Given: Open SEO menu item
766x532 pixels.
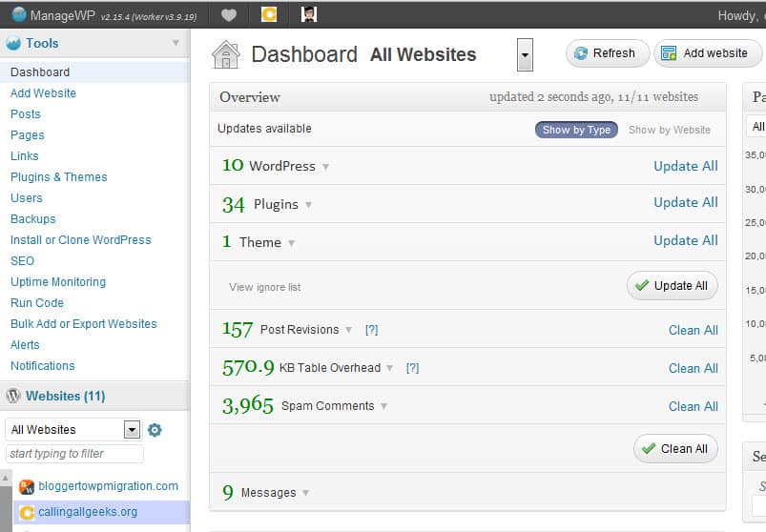Looking at the screenshot, I should (23, 261).
